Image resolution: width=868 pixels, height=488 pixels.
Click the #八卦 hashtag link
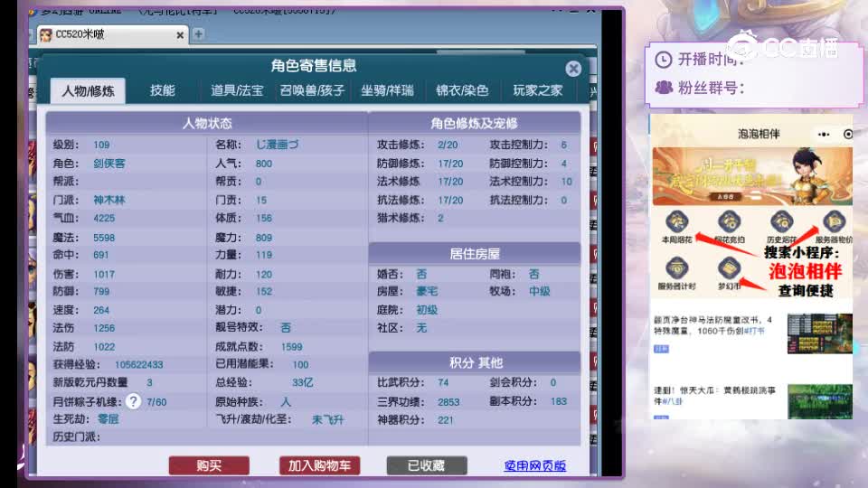tap(673, 401)
